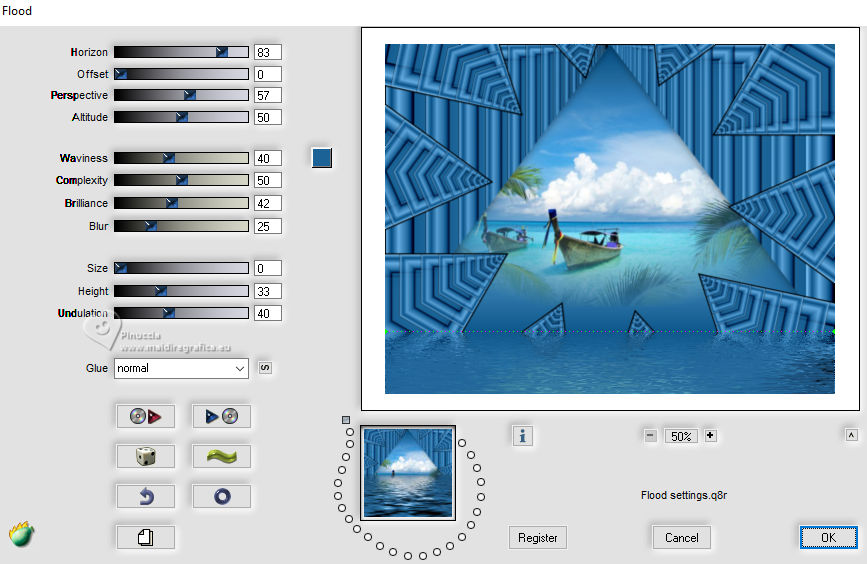Screen dimensions: 867x564
Task: Click the small 'S' button beside Glue
Action: click(x=265, y=368)
